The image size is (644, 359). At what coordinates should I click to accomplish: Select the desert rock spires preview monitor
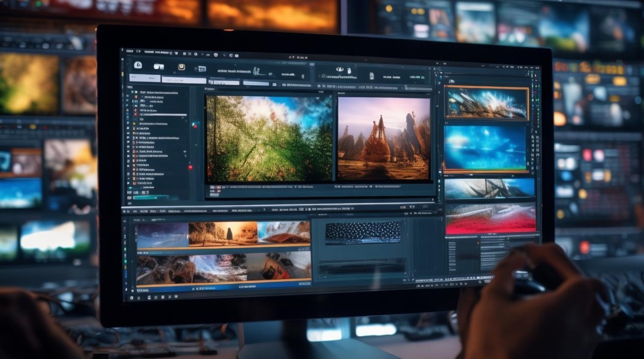tap(384, 139)
